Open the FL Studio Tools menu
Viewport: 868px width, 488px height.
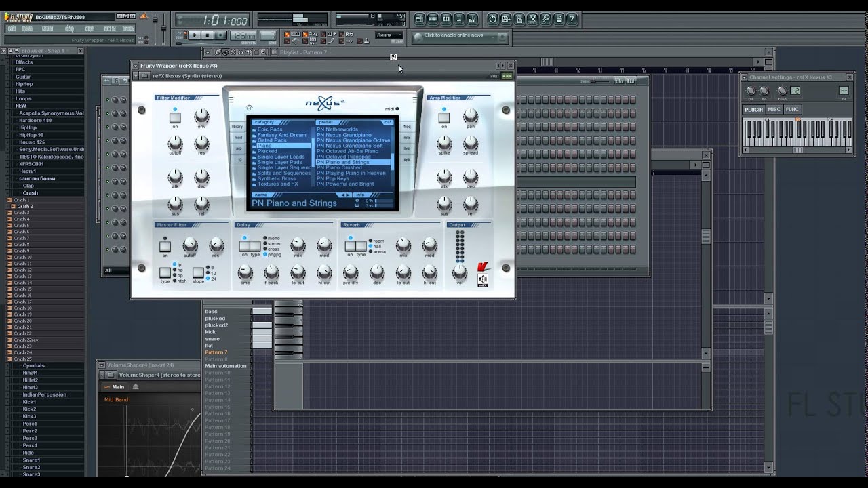pyautogui.click(x=110, y=28)
